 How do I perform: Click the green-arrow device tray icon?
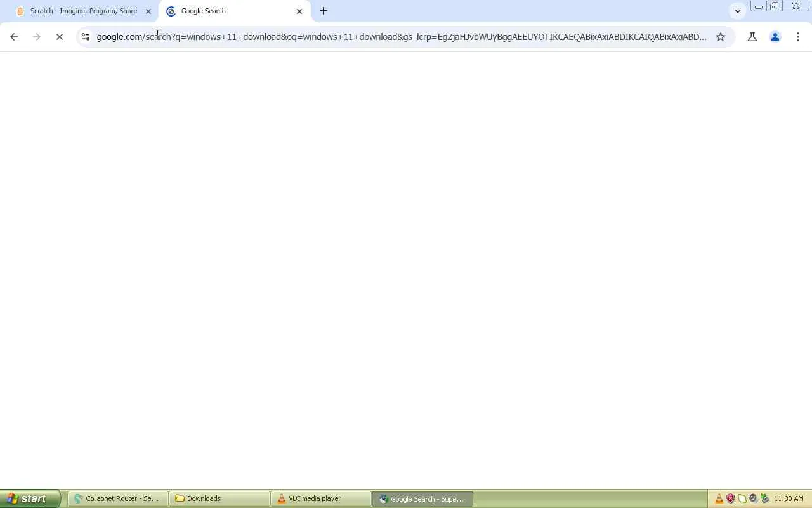click(764, 498)
